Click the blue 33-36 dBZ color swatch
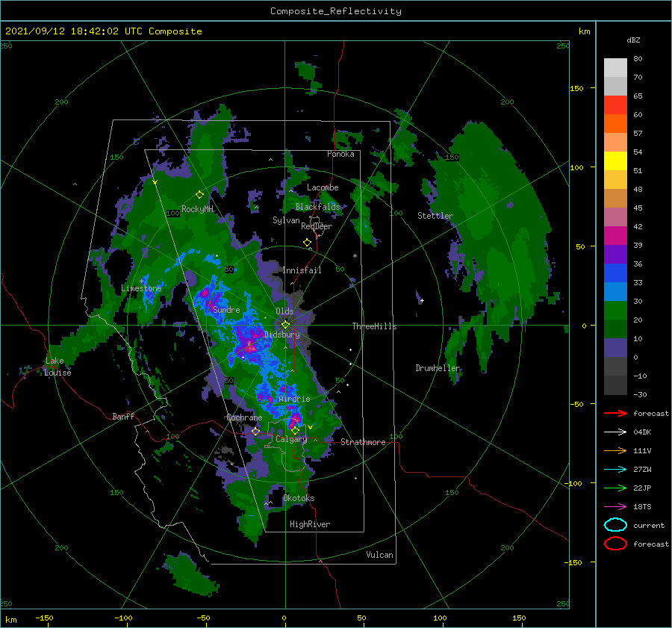672x628 pixels. point(615,273)
